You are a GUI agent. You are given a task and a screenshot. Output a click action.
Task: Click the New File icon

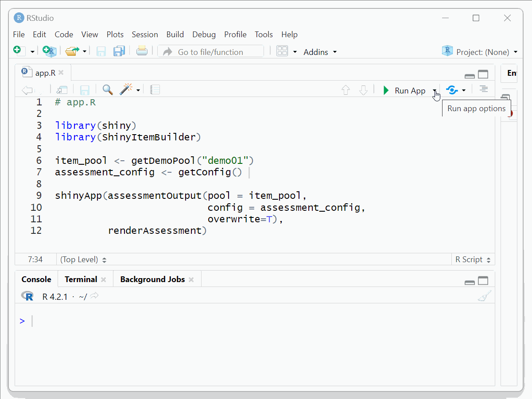(18, 51)
